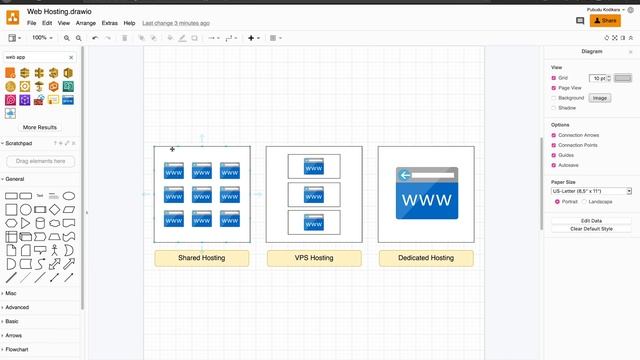This screenshot has height=360, width=640.
Task: Click the fill color bucket icon
Action: 170,38
